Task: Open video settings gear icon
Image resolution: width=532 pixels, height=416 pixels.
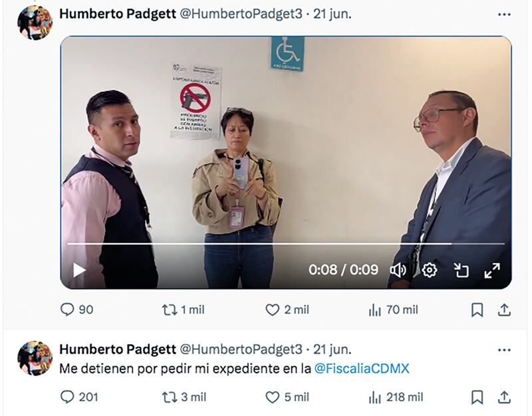Action: tap(430, 270)
